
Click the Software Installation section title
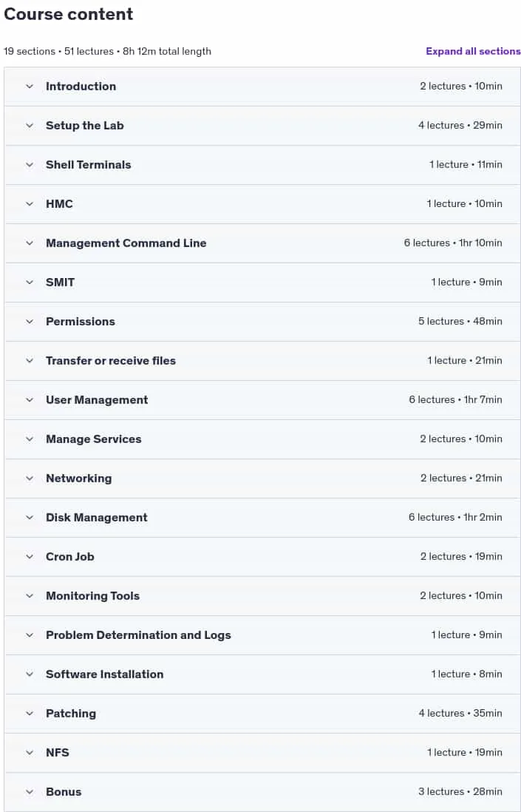(104, 674)
